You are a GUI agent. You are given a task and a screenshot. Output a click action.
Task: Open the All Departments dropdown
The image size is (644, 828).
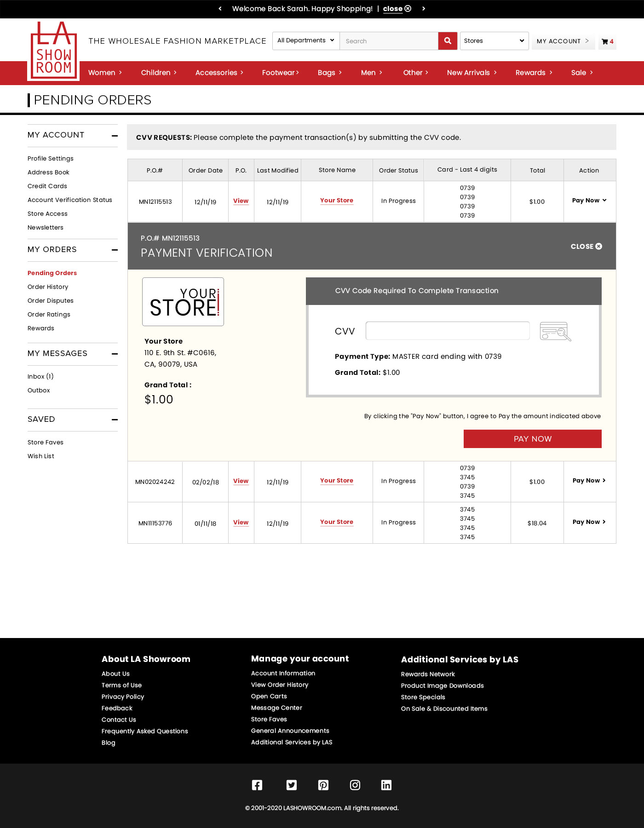tap(306, 41)
